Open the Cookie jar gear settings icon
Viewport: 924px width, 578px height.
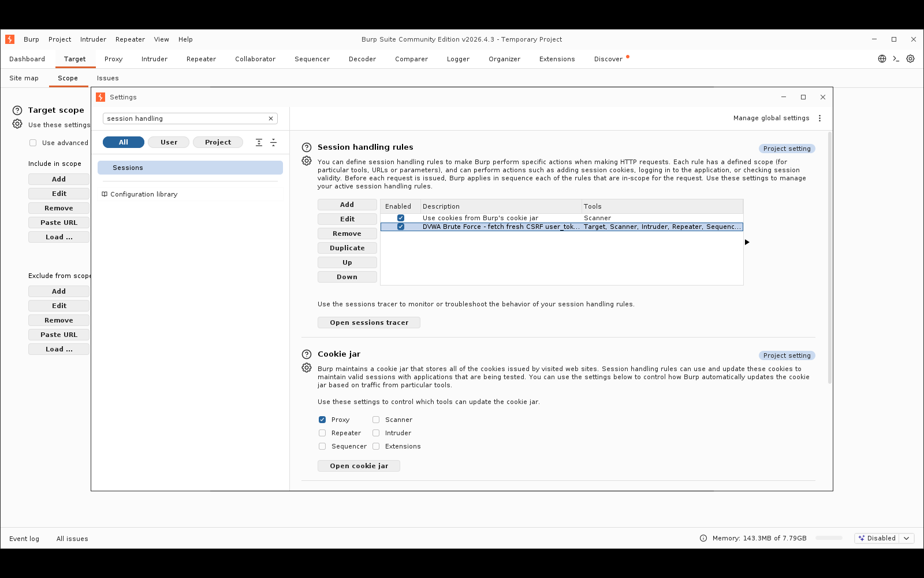(x=307, y=368)
